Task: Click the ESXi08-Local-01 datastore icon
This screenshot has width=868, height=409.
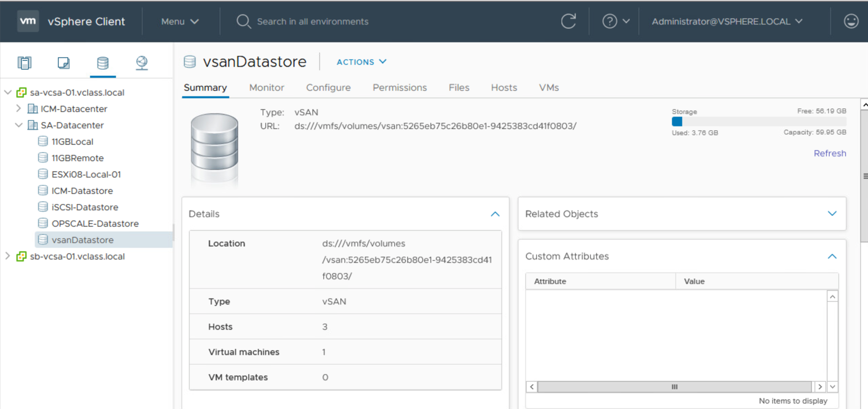Action: coord(43,174)
